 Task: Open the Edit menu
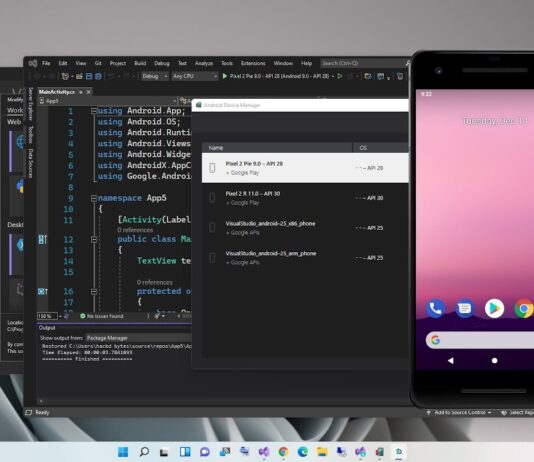[63, 63]
